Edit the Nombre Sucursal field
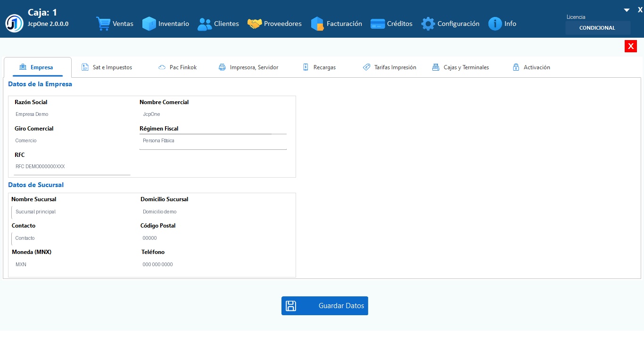 (72, 212)
